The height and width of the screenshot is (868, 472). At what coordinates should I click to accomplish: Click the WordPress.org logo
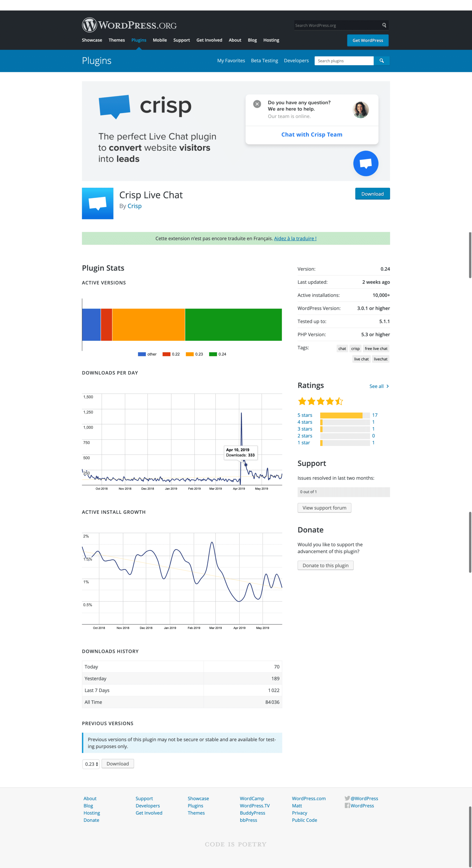[x=129, y=25]
